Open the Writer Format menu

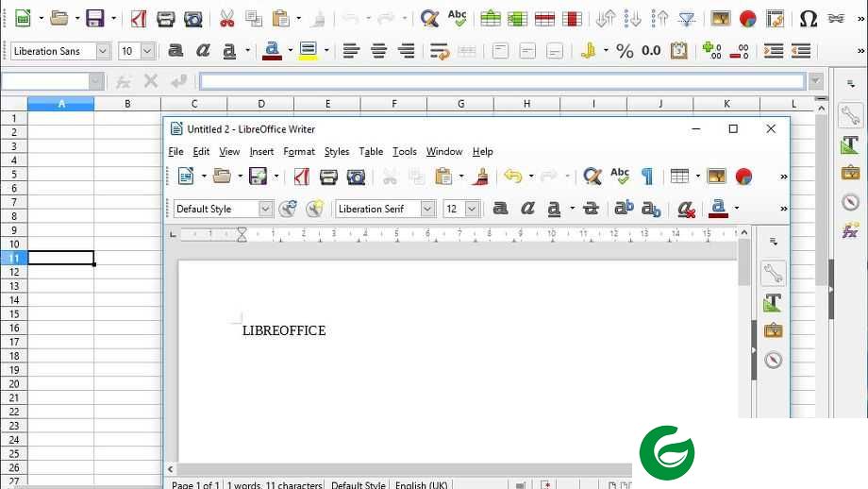tap(299, 152)
